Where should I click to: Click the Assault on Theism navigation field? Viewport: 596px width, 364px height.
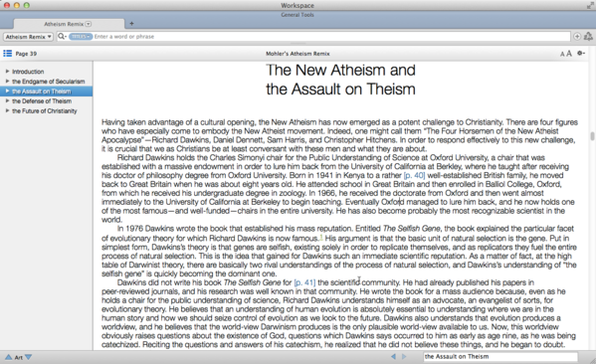(x=500, y=356)
